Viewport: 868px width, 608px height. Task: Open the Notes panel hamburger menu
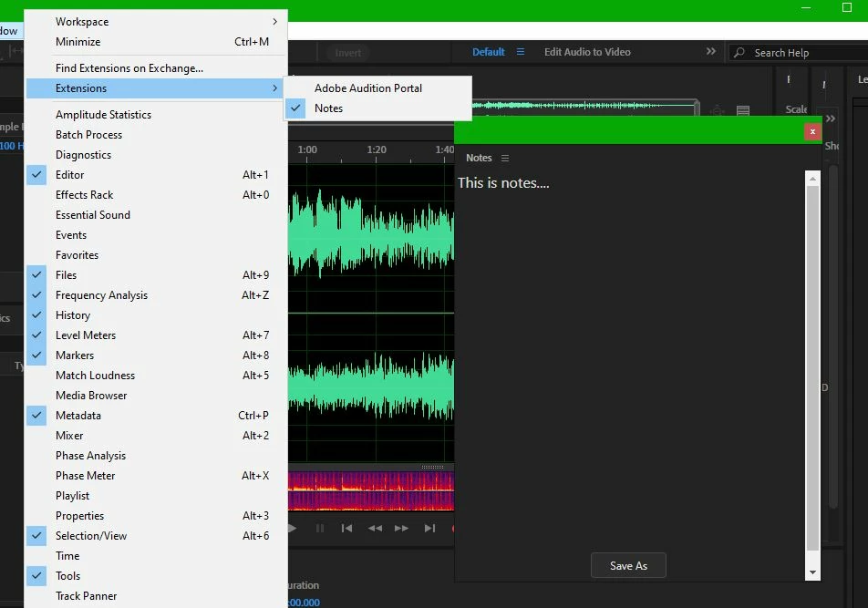tap(505, 159)
